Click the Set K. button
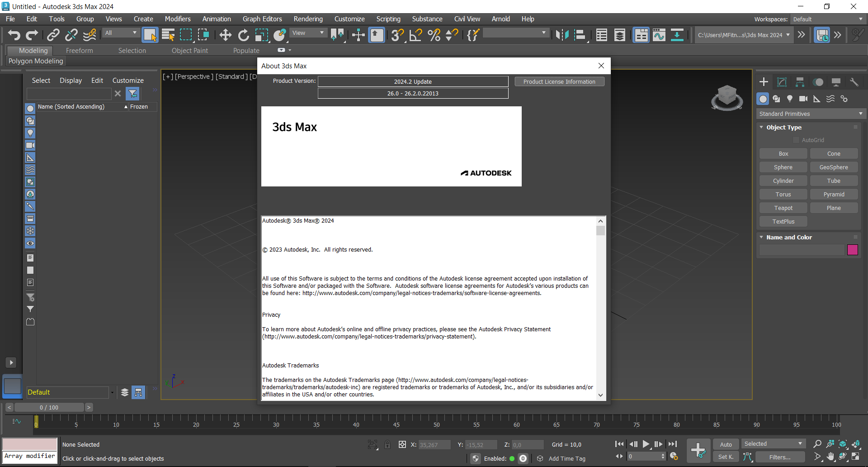The width and height of the screenshot is (868, 467). click(x=726, y=457)
